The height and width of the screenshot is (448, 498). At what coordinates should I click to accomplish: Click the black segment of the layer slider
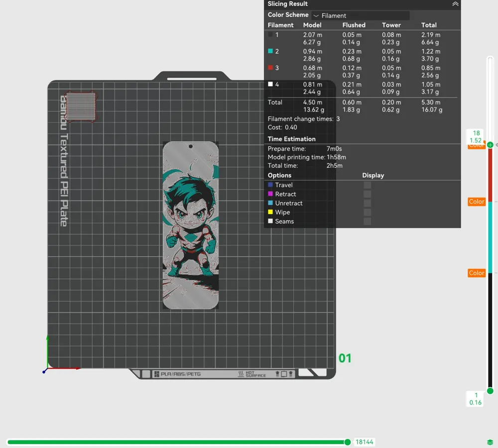(x=490, y=330)
